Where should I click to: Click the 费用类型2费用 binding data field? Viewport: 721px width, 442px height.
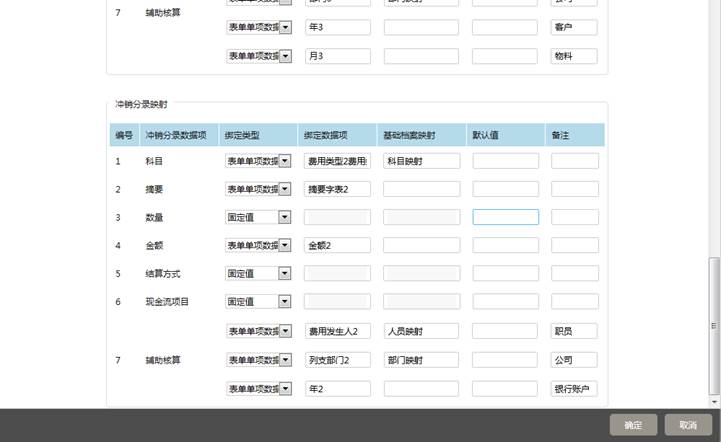(337, 161)
